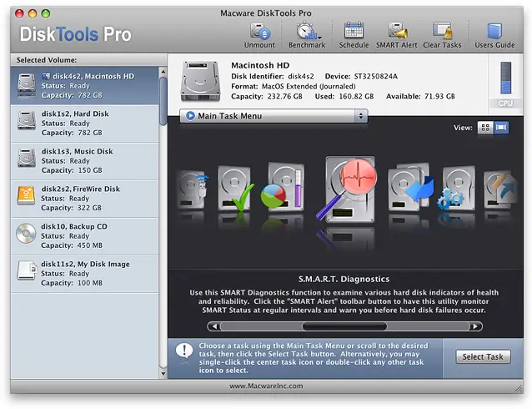
Task: Select the pie chart disk usage task
Action: pyautogui.click(x=283, y=187)
